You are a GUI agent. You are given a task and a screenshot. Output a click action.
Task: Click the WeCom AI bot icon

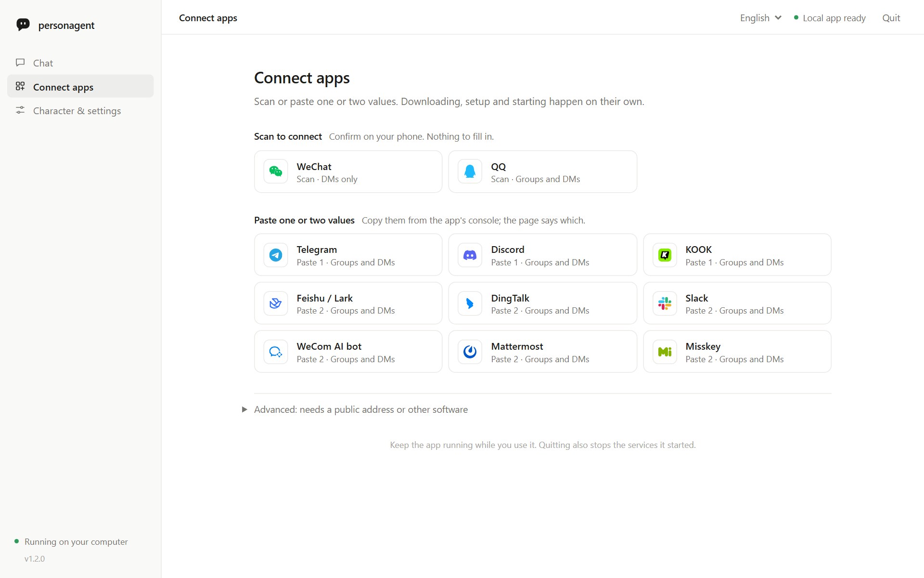coord(276,352)
